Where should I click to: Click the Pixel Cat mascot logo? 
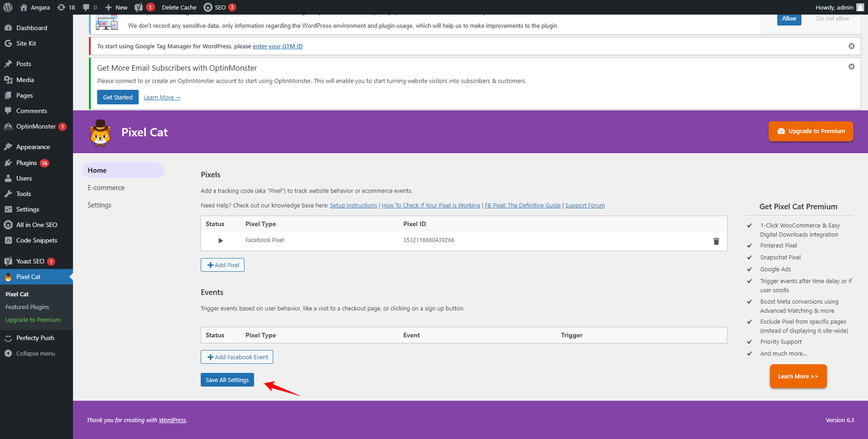tap(100, 133)
